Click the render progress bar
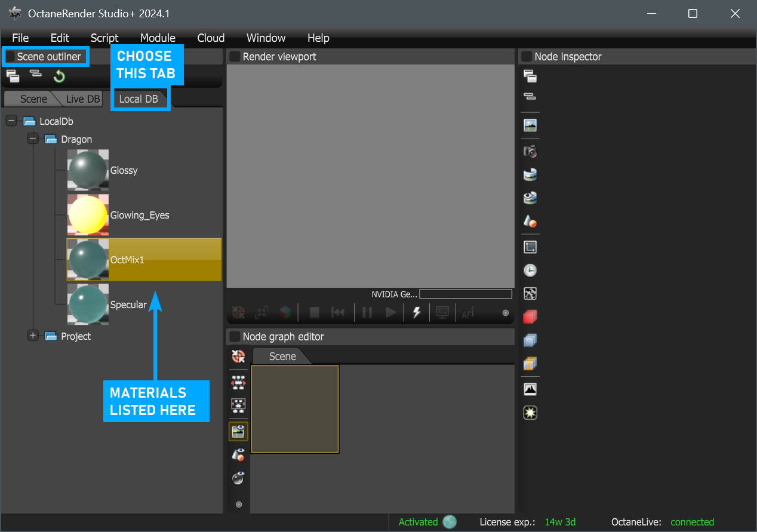 click(466, 294)
